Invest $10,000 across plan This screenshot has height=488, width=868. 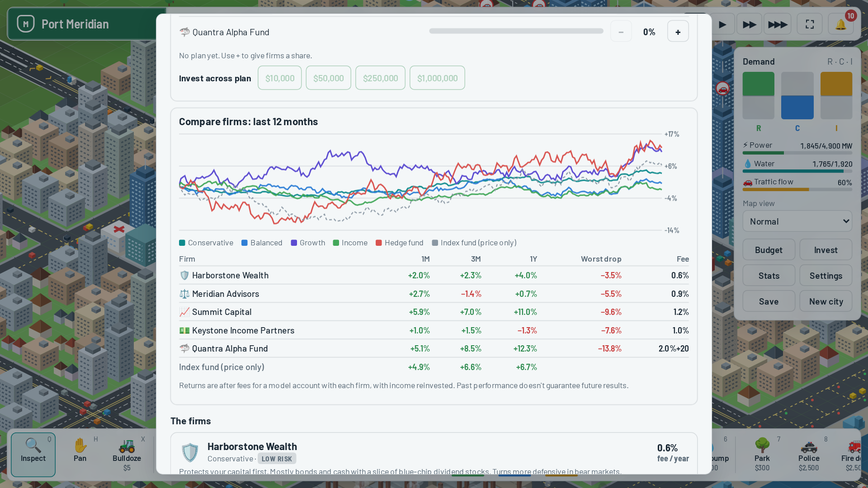click(x=280, y=78)
